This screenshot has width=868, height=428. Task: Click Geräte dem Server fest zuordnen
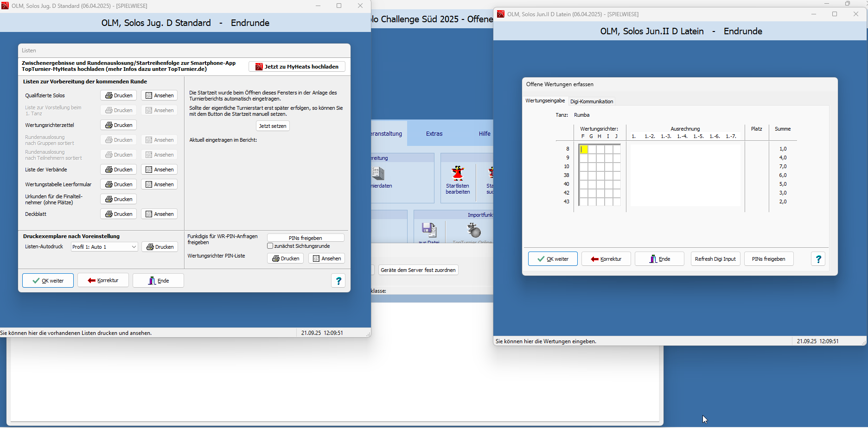point(418,270)
